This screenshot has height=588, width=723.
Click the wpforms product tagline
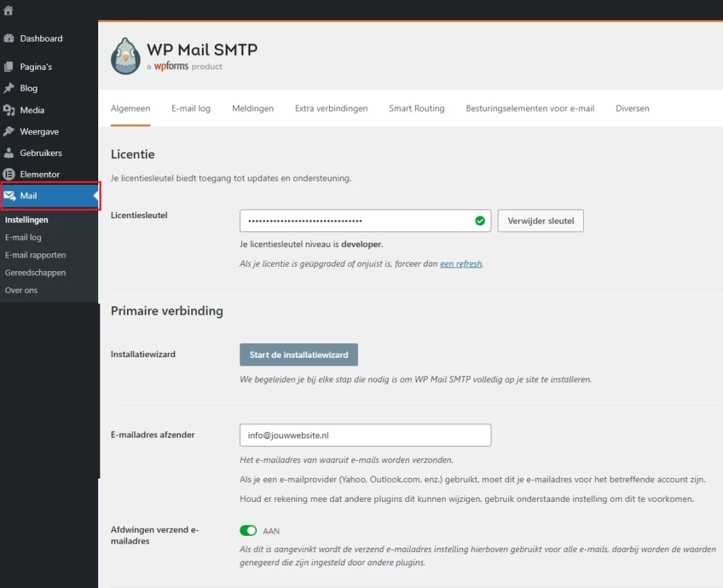[184, 66]
